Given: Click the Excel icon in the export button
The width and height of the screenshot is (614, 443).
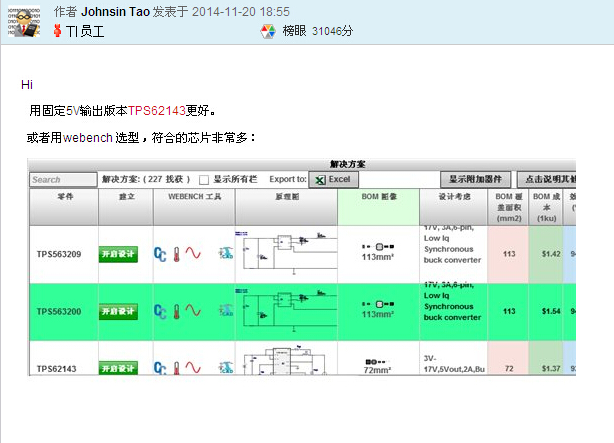Looking at the screenshot, I should pyautogui.click(x=320, y=180).
